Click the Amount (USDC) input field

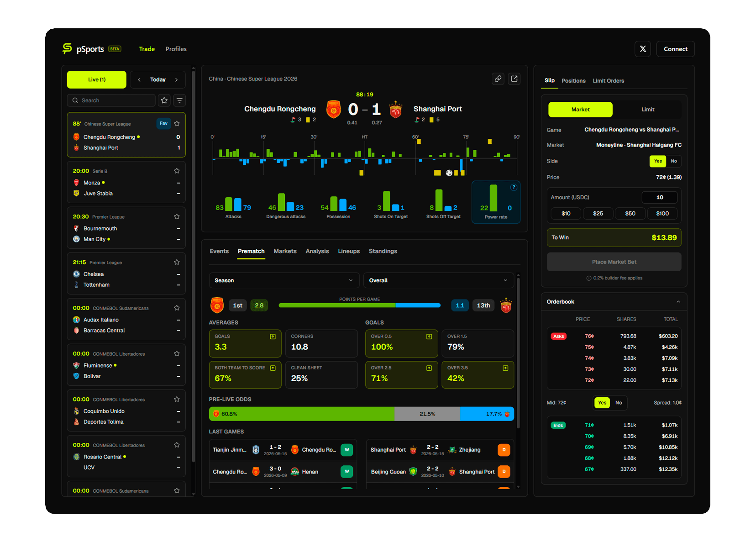pyautogui.click(x=659, y=197)
